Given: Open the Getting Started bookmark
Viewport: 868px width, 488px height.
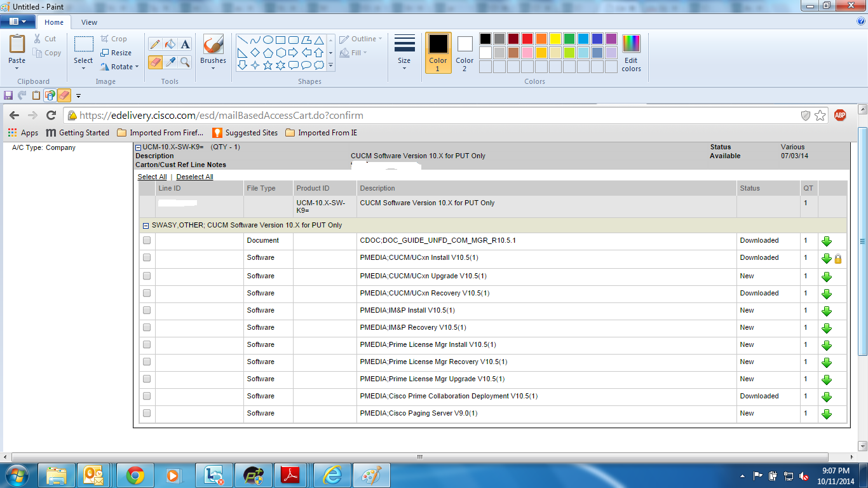Looking at the screenshot, I should (78, 133).
